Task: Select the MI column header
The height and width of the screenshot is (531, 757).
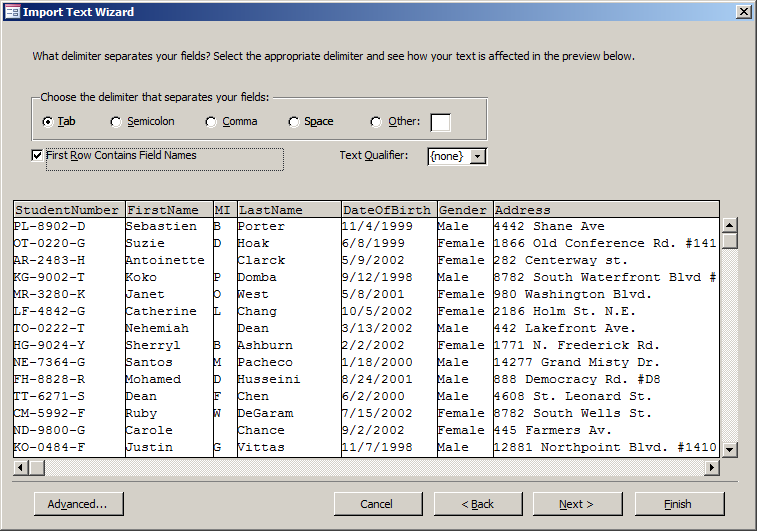Action: click(225, 210)
